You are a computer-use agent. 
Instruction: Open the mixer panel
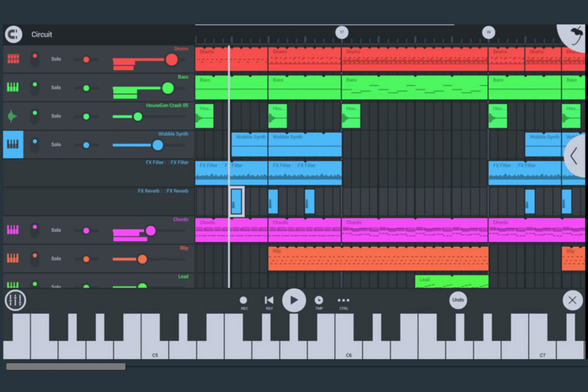coord(16,300)
